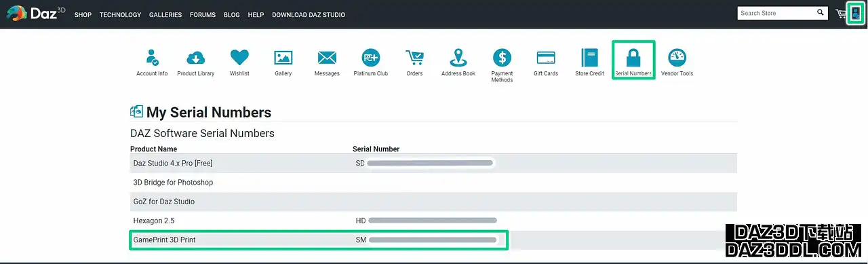Open the Gift Cards icon
The width and height of the screenshot is (868, 264).
pyautogui.click(x=546, y=58)
